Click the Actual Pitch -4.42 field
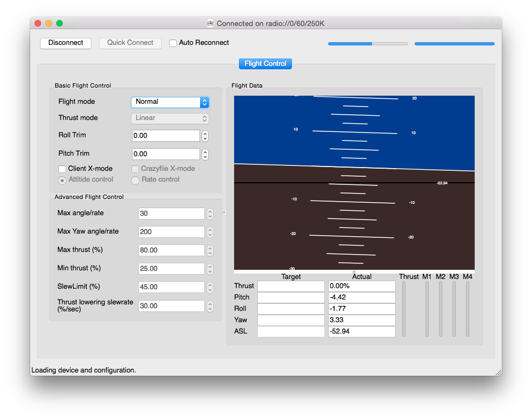This screenshot has width=532, height=419. (362, 297)
